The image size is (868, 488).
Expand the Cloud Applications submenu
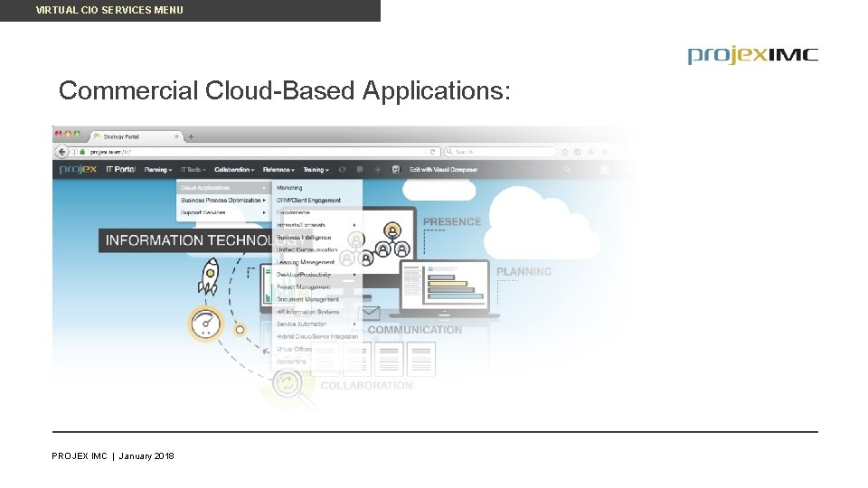223,188
